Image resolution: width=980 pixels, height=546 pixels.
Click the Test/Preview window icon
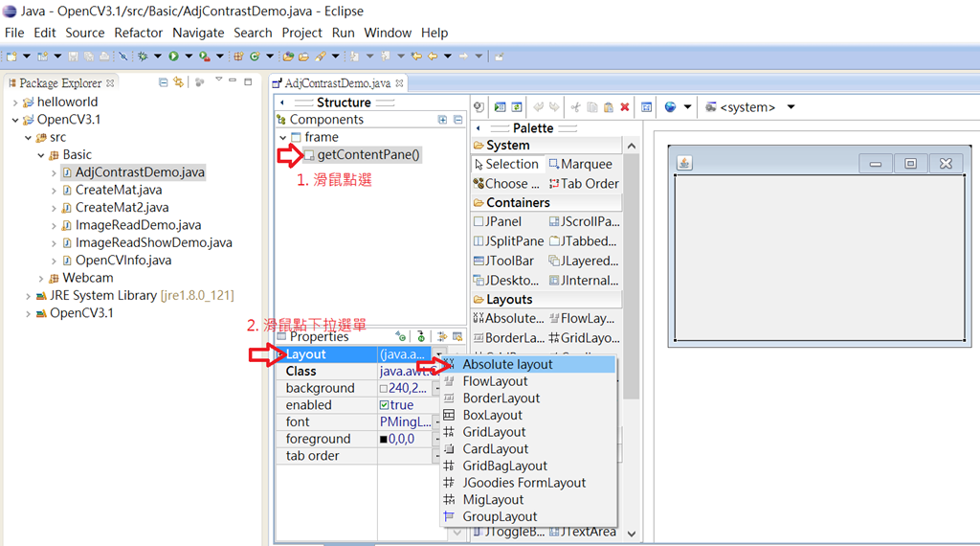click(500, 107)
